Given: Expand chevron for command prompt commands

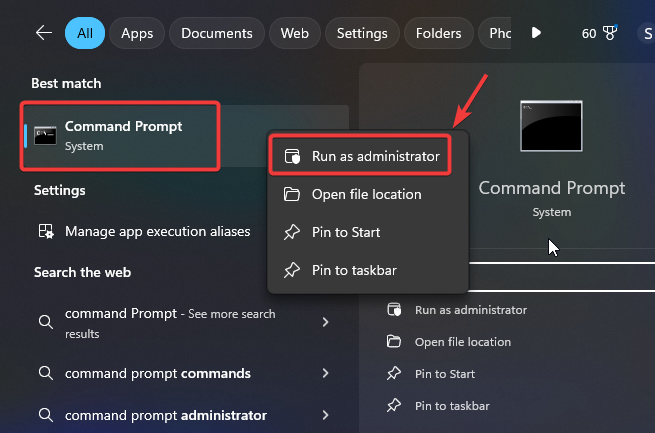Looking at the screenshot, I should [x=325, y=373].
